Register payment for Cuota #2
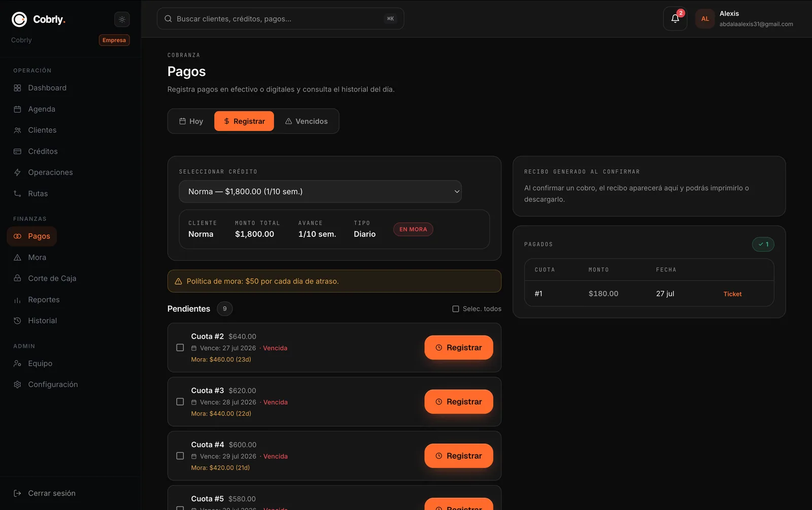 click(x=459, y=348)
